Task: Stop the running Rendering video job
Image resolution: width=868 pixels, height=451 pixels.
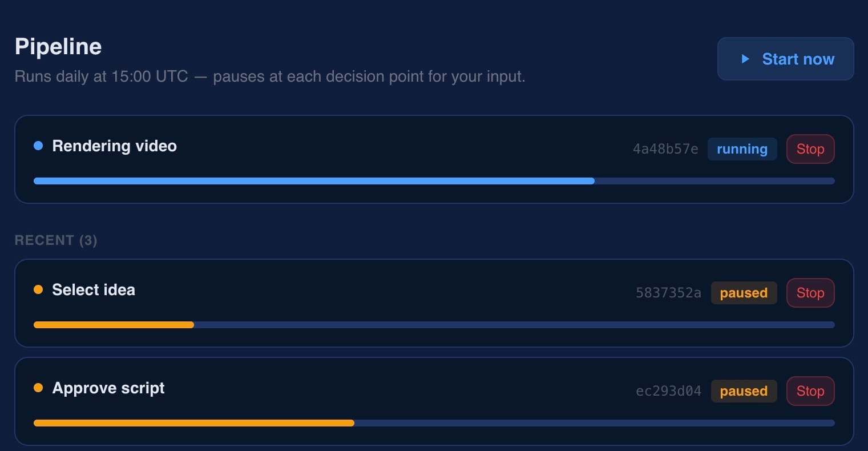Action: point(810,149)
